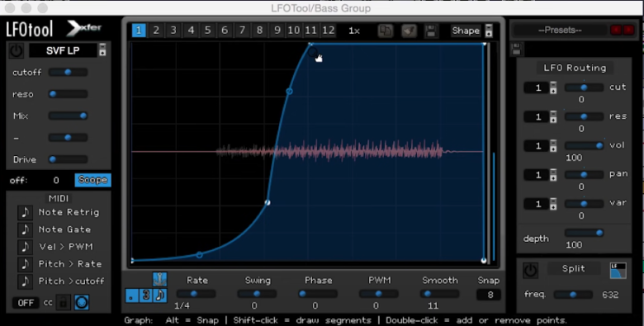Click the Split power button
The image size is (644, 326).
(x=530, y=270)
